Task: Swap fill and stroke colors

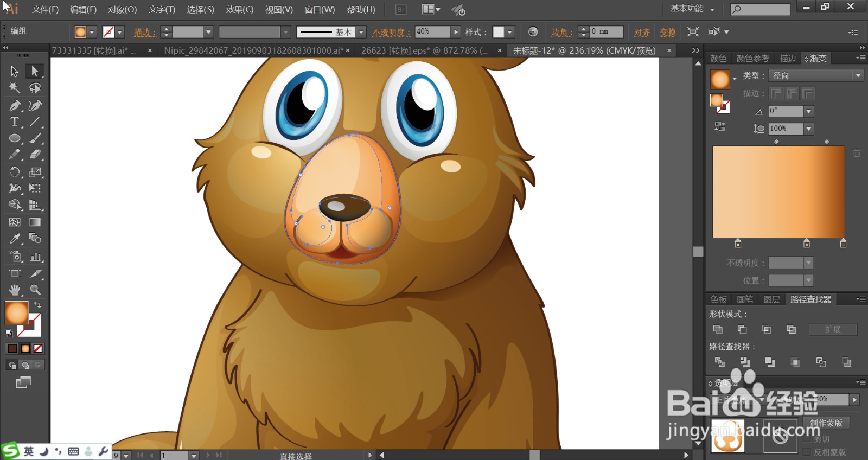Action: click(x=37, y=305)
